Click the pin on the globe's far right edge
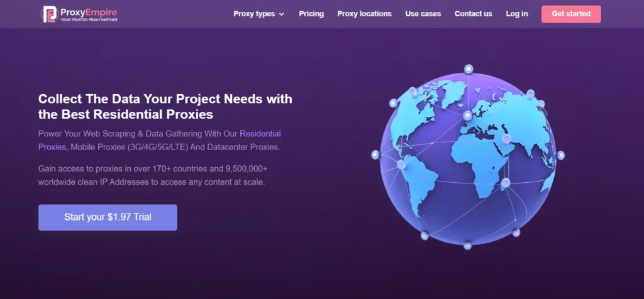Image resolution: width=644 pixels, height=299 pixels. tap(560, 155)
